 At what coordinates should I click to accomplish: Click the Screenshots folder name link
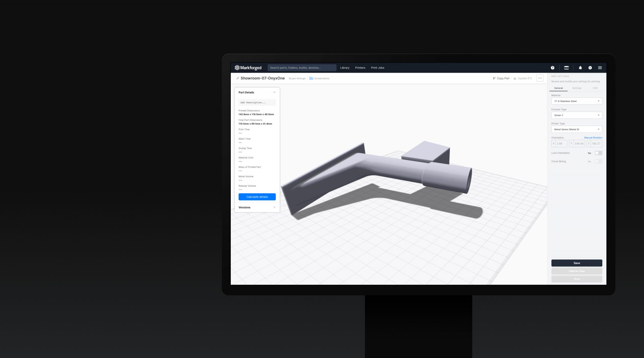tap(322, 79)
